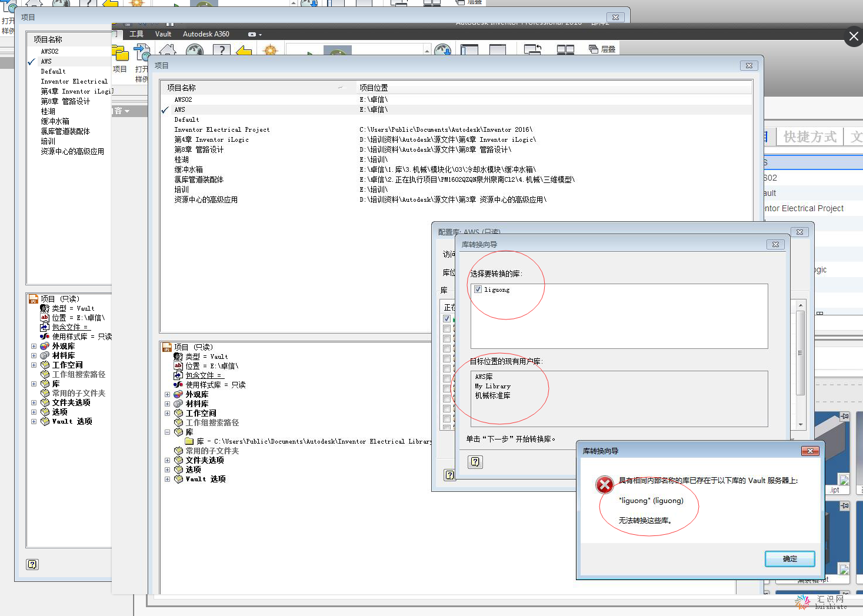Click 位置 = E:\卓信\ in front project tree
863x616 pixels.
(212, 366)
